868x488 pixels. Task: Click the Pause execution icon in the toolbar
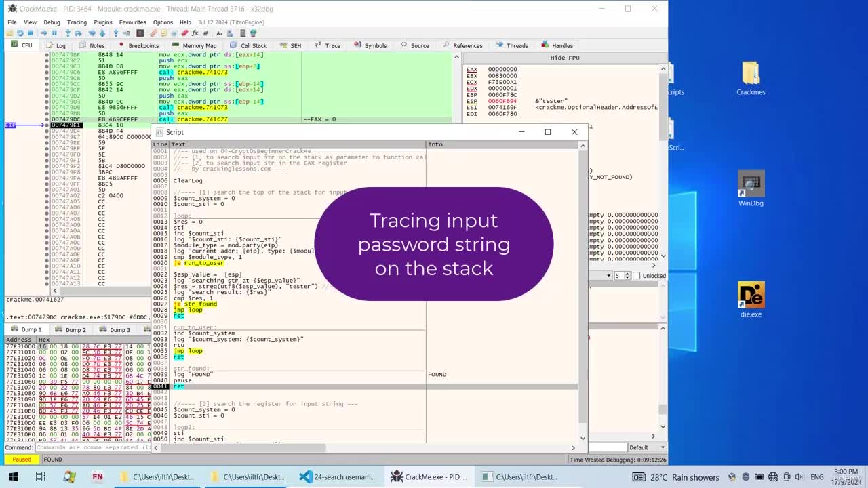tap(54, 33)
